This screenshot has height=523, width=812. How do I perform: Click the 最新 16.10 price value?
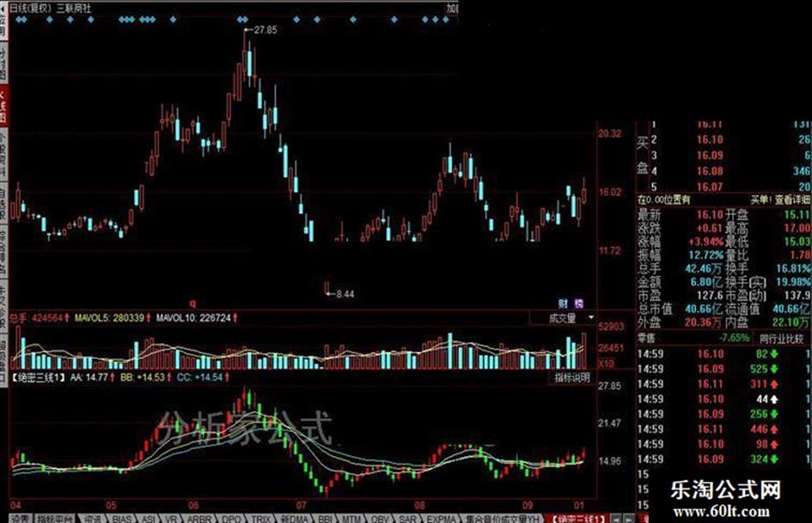[x=710, y=215]
